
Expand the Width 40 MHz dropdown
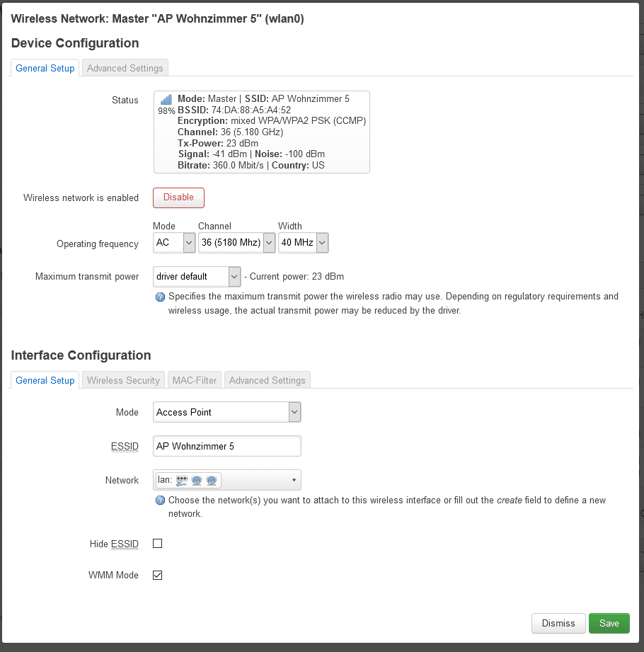pyautogui.click(x=303, y=244)
